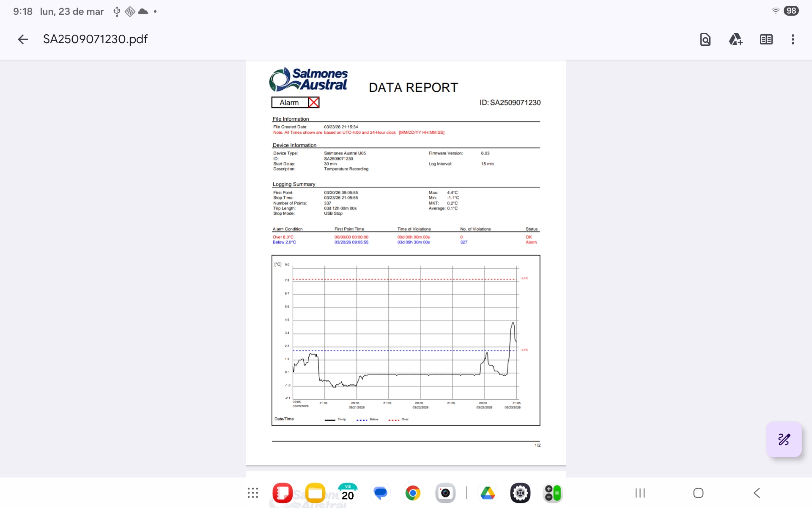Switch to reading view icon

coord(766,39)
